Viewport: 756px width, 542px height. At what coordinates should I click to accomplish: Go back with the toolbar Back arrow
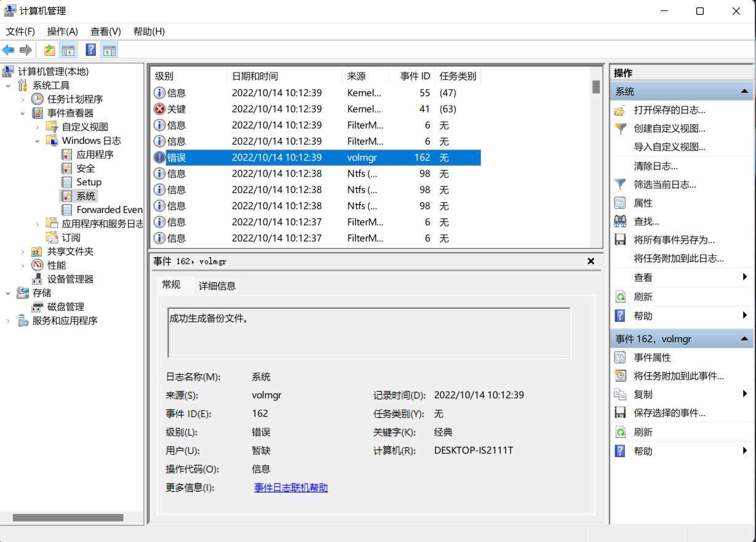[9, 50]
